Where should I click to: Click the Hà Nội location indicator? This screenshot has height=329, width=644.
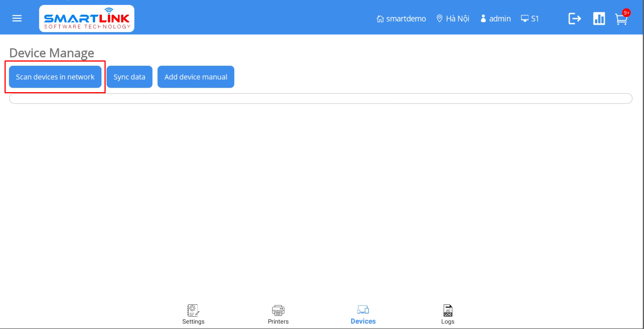[x=453, y=19]
